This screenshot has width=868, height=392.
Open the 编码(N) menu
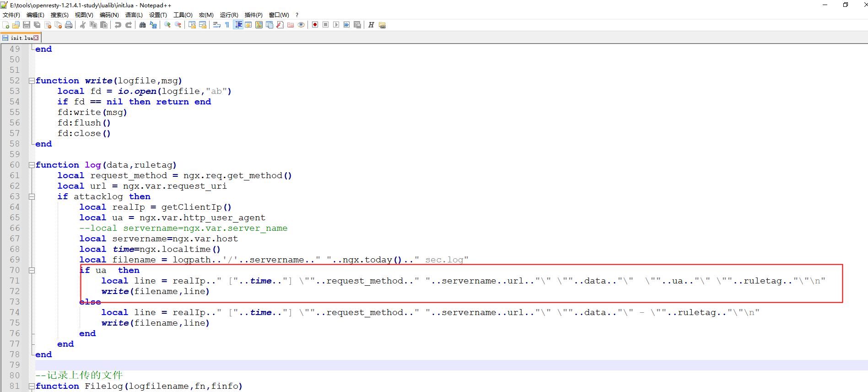(109, 15)
